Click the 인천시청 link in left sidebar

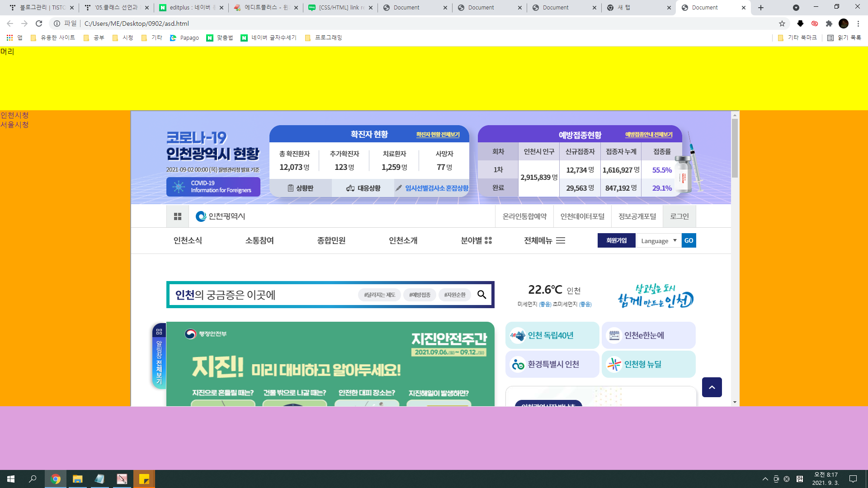click(14, 115)
